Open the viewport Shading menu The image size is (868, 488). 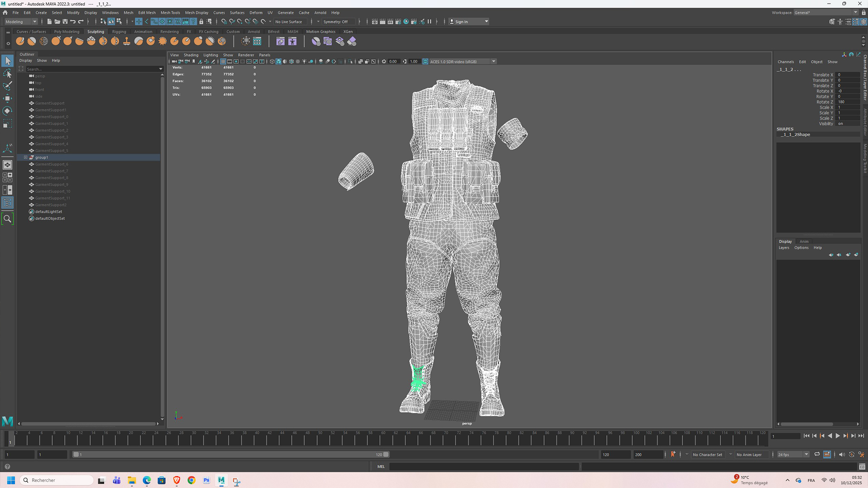click(191, 55)
